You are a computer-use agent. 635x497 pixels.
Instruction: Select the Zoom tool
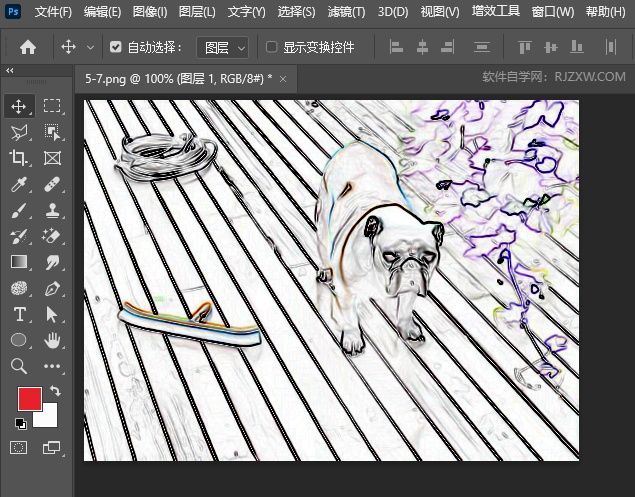(19, 366)
